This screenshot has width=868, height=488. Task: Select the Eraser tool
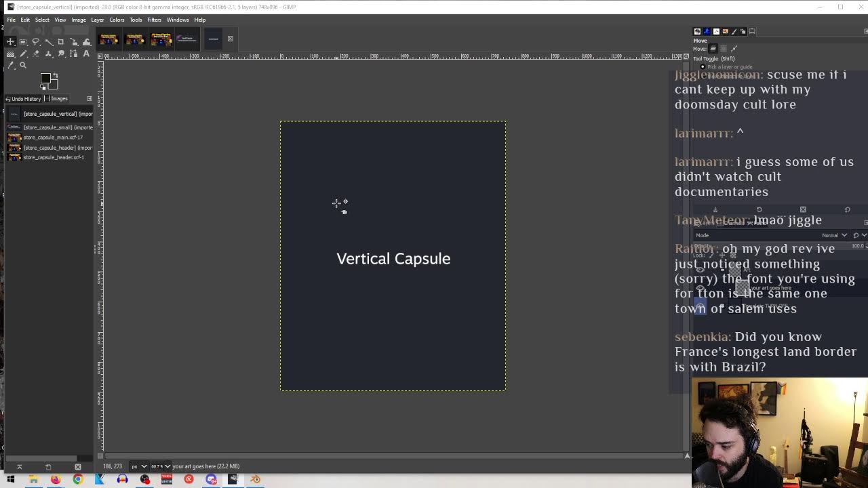[x=36, y=54]
